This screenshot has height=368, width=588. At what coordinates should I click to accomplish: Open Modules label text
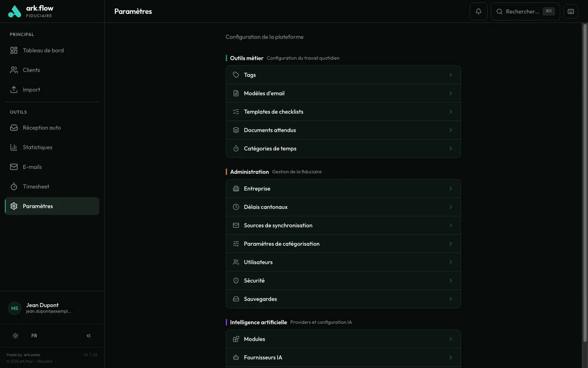254,339
